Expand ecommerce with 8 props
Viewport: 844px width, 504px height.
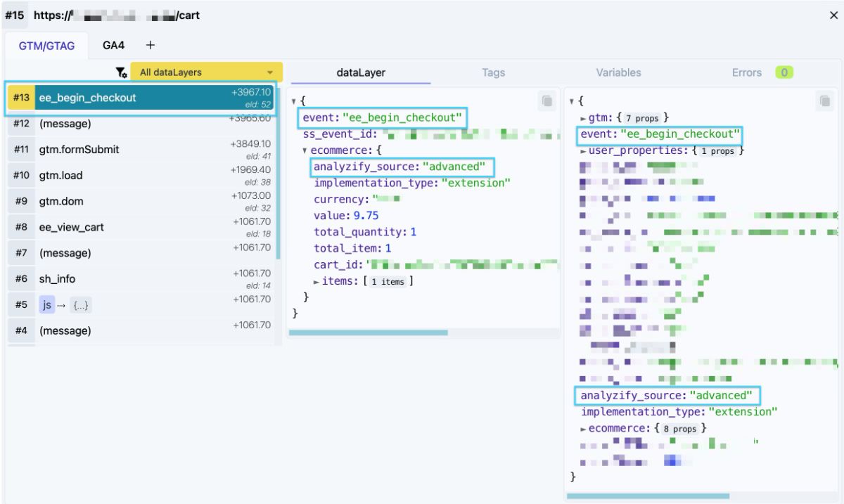coord(583,429)
